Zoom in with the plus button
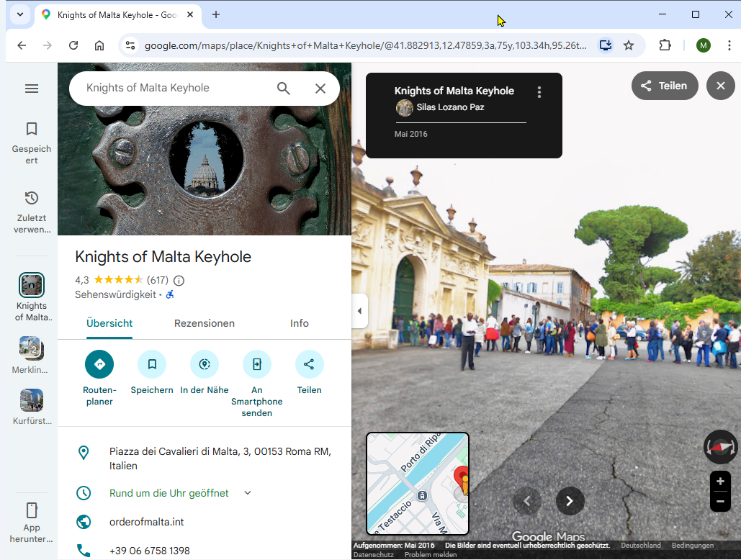The image size is (741, 560). pyautogui.click(x=720, y=482)
